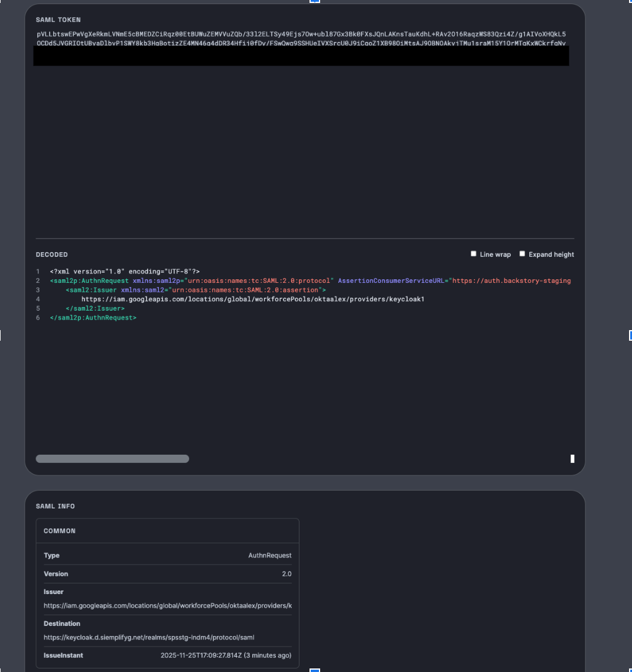Viewport: 632px width, 672px height.
Task: Click the small white marker beside the scrollbar
Action: click(x=572, y=459)
